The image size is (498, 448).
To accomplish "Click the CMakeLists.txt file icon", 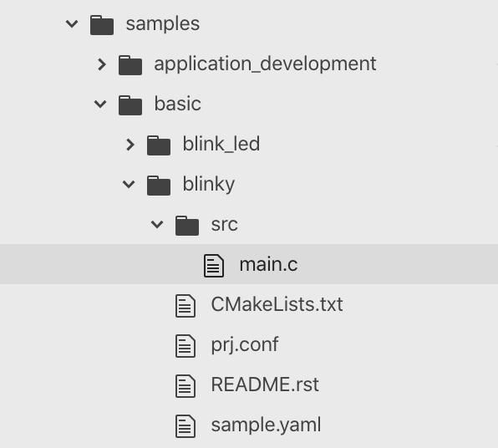I will point(185,306).
